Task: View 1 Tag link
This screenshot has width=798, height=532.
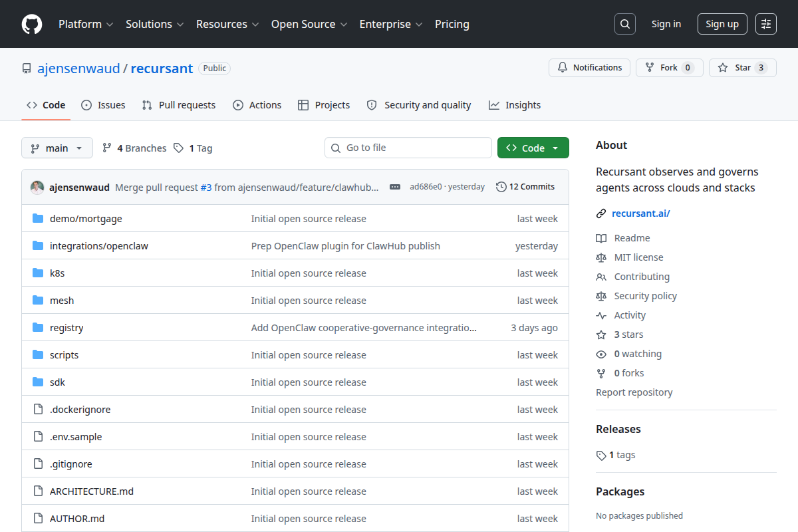Action: 193,148
